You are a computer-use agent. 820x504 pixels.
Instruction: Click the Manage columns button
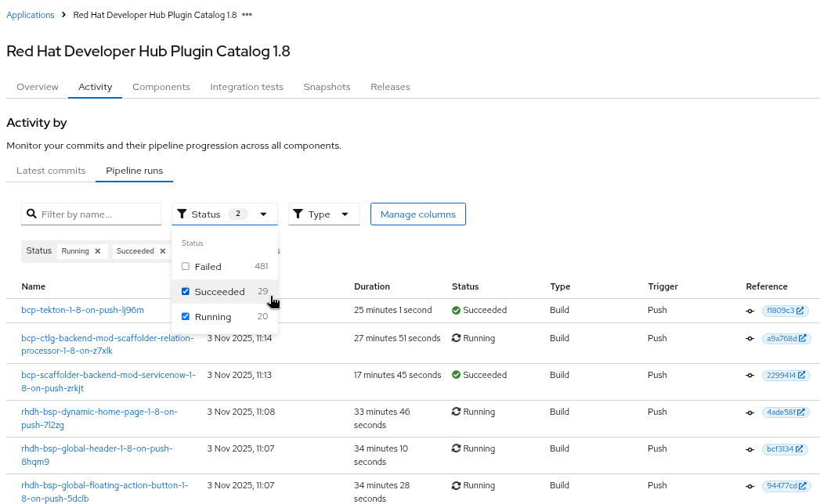(x=417, y=214)
